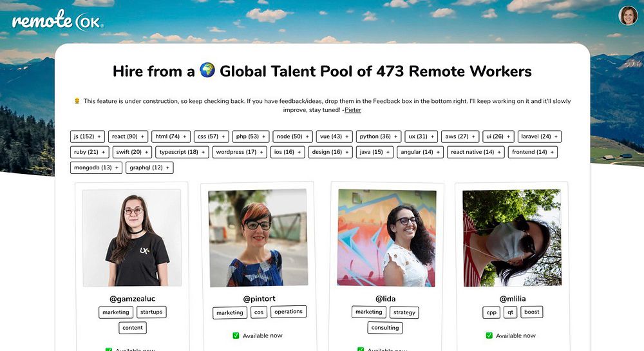The image size is (644, 351).
Task: Select typescript (18) tag
Action: pyautogui.click(x=182, y=152)
